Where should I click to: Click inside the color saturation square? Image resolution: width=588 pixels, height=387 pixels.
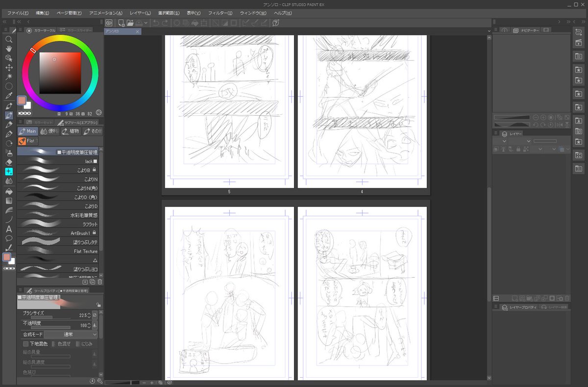coord(60,73)
